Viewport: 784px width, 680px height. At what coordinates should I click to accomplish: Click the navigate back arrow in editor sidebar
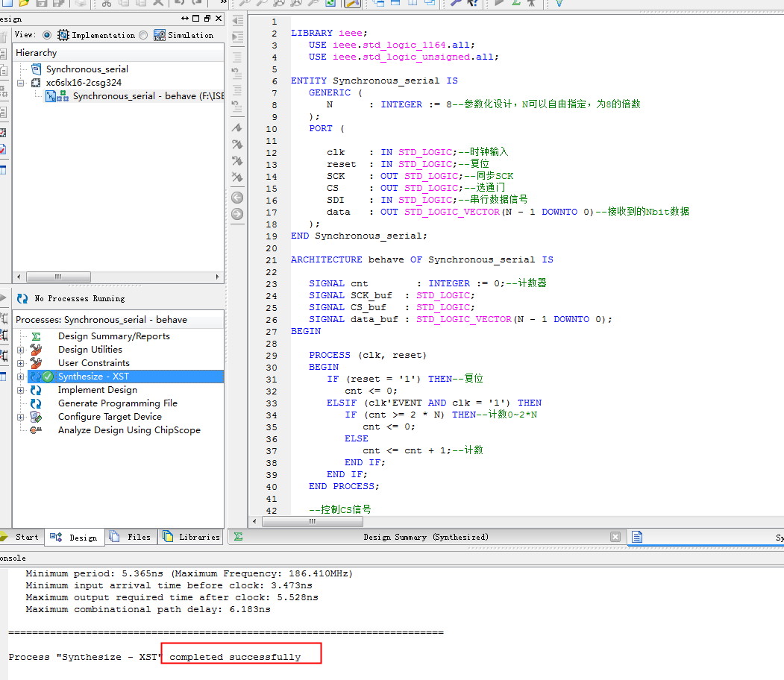tap(237, 198)
